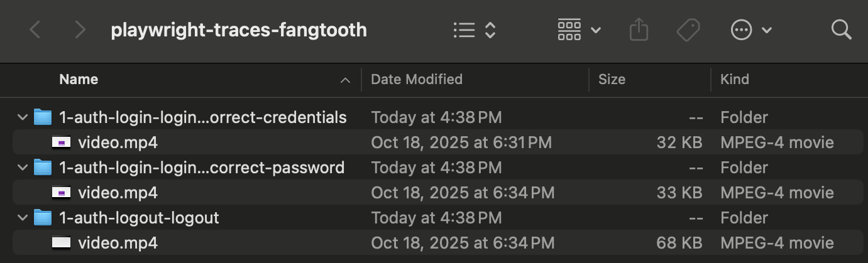Click the correct-credentials folder icon

tap(42, 117)
